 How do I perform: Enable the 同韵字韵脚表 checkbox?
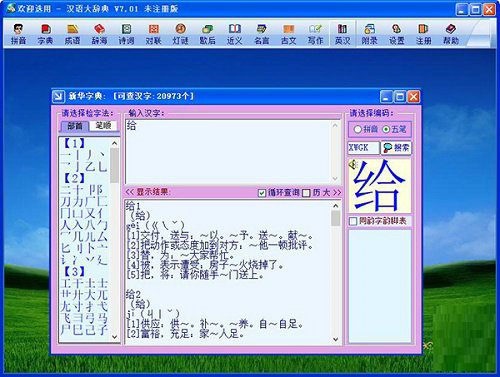tap(353, 221)
